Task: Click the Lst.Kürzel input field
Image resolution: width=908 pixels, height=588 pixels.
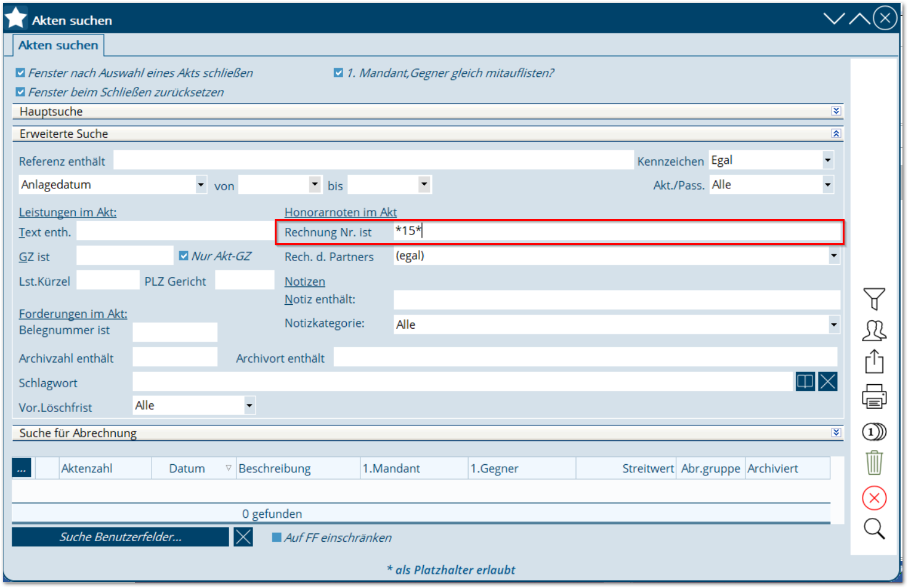Action: [108, 280]
